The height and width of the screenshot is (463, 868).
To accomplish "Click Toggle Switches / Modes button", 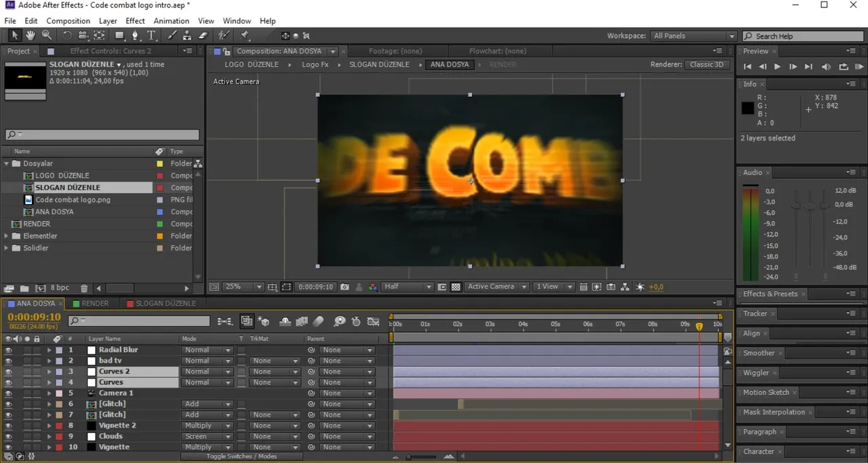I will coord(242,456).
